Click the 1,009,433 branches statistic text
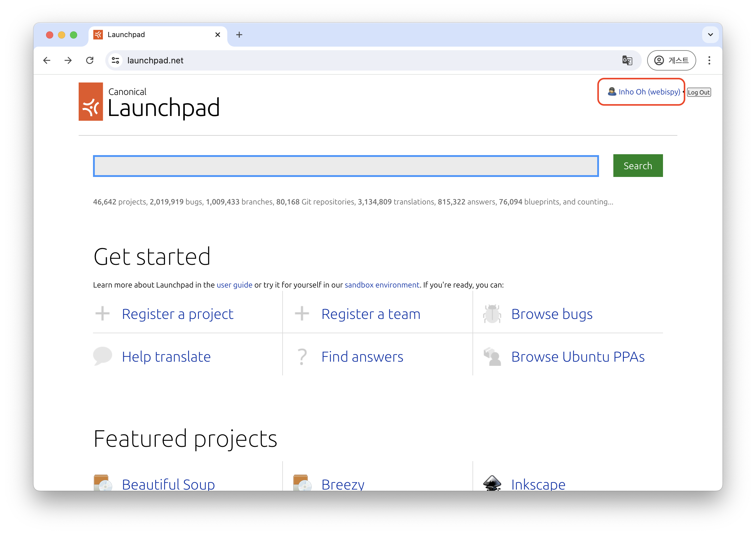 pyautogui.click(x=240, y=202)
